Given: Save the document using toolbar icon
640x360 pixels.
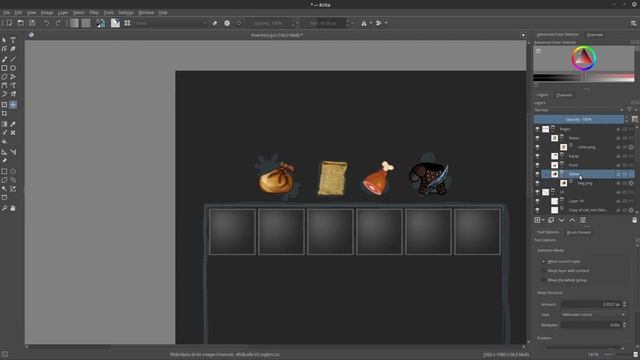Looking at the screenshot, I should click(32, 23).
